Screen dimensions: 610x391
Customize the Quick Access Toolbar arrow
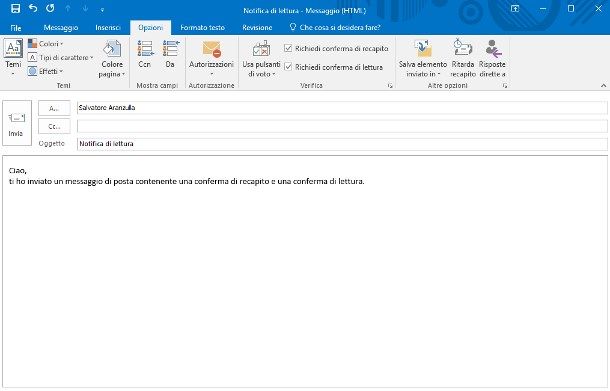tap(102, 10)
